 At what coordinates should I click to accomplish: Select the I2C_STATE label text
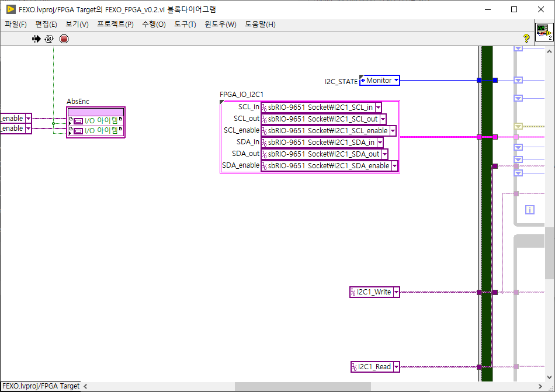click(x=341, y=82)
